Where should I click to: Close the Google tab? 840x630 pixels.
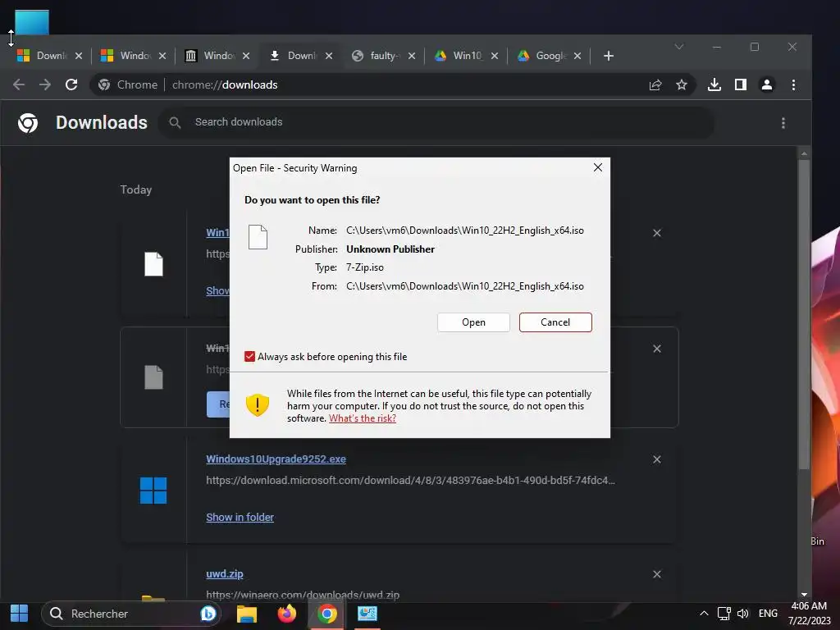pos(577,56)
